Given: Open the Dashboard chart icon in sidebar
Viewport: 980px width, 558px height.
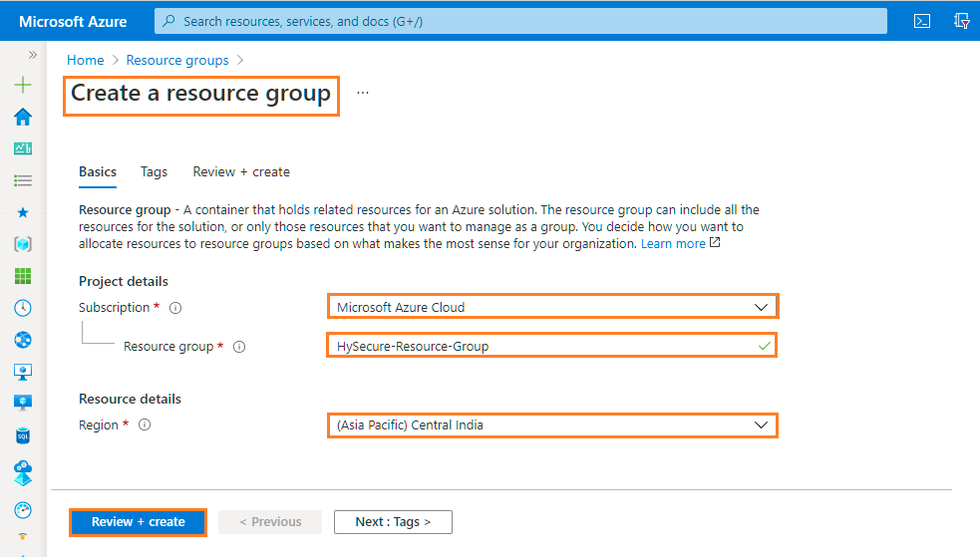Looking at the screenshot, I should click(23, 148).
